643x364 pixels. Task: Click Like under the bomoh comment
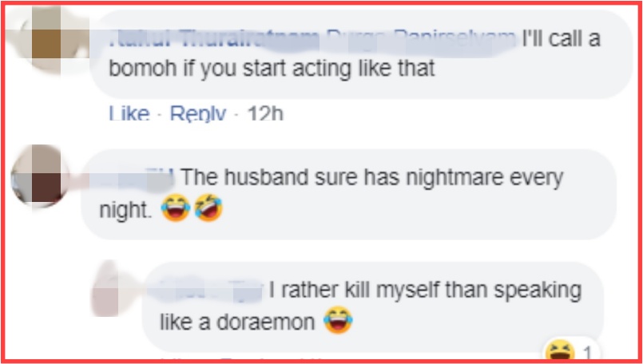coord(129,113)
